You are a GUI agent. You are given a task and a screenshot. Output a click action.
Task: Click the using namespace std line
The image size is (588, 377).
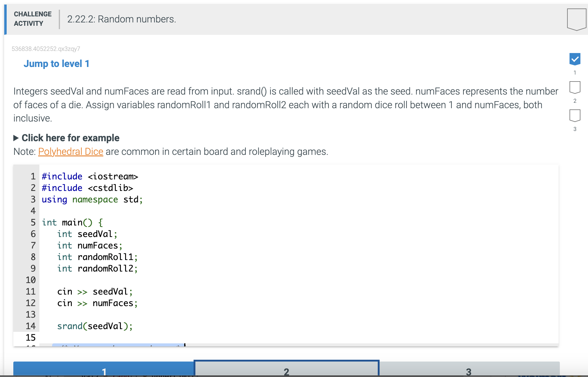click(x=92, y=199)
